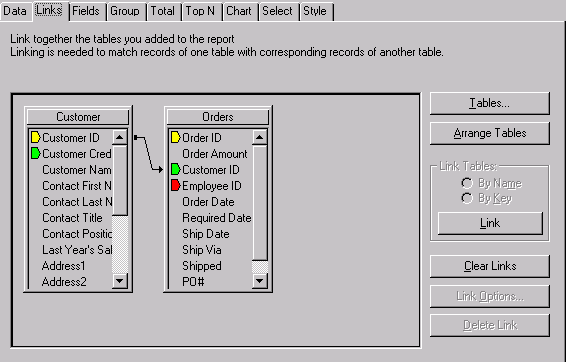The image size is (566, 362).
Task: Switch to the Top N tab
Action: (x=200, y=11)
